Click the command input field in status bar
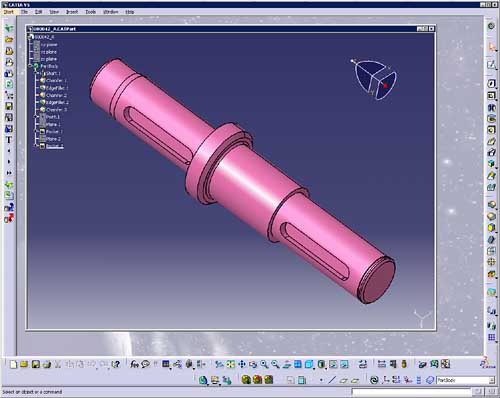500x398 pixels. (411, 392)
